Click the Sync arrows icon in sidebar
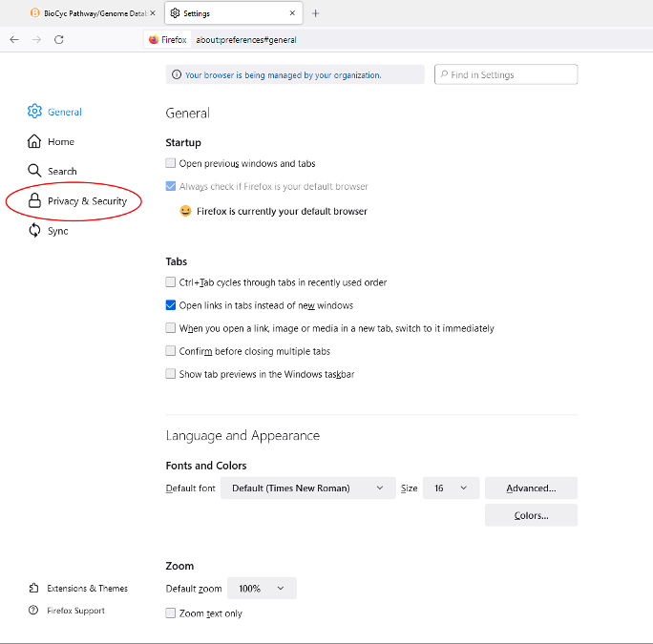This screenshot has width=653, height=644. 34,231
